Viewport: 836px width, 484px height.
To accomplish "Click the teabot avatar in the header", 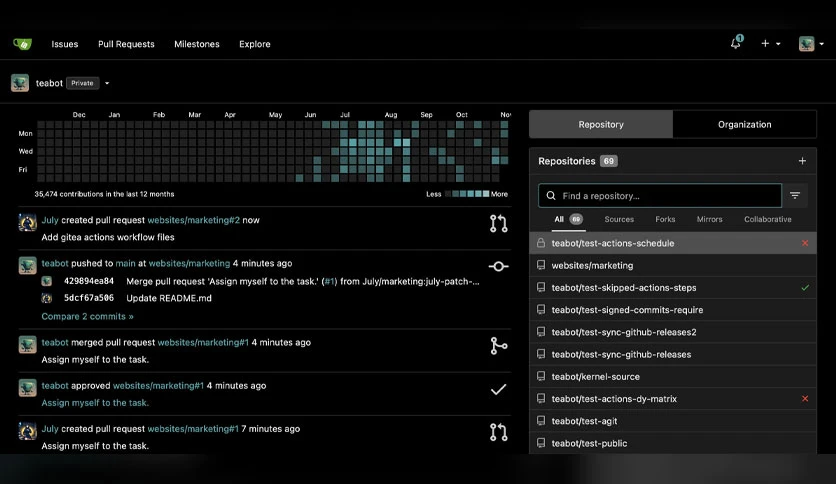I will click(x=20, y=83).
